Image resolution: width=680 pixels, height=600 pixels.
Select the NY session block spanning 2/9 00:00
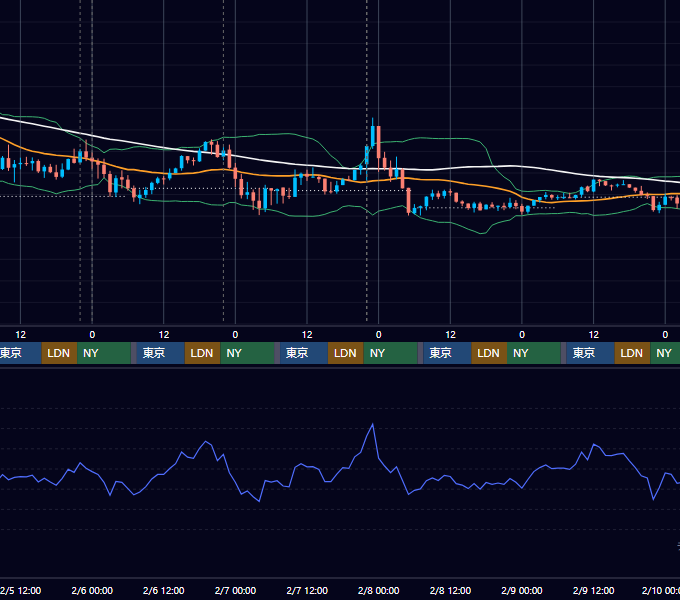tap(534, 353)
